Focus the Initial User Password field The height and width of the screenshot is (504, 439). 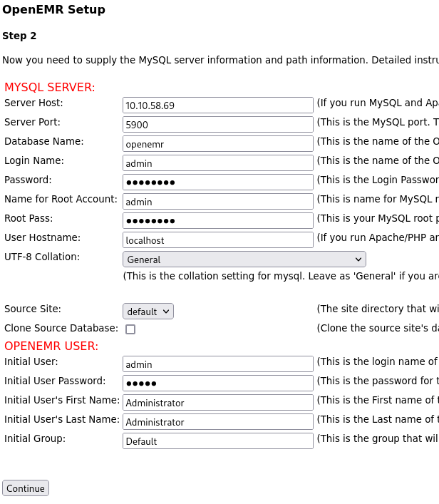point(218,384)
